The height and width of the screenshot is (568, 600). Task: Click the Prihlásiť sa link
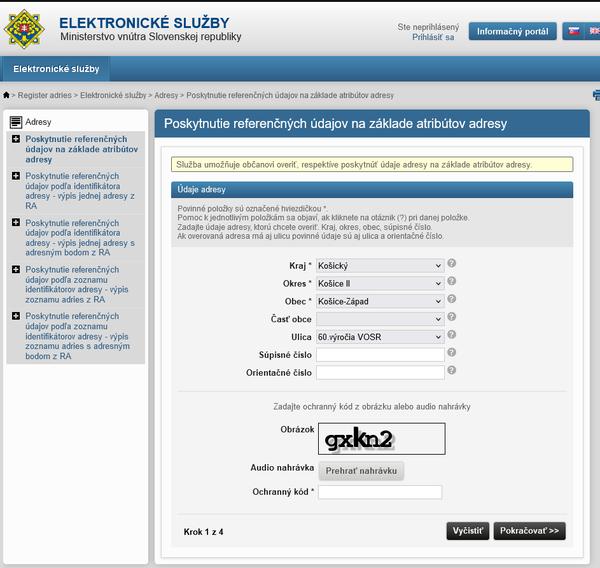point(433,37)
